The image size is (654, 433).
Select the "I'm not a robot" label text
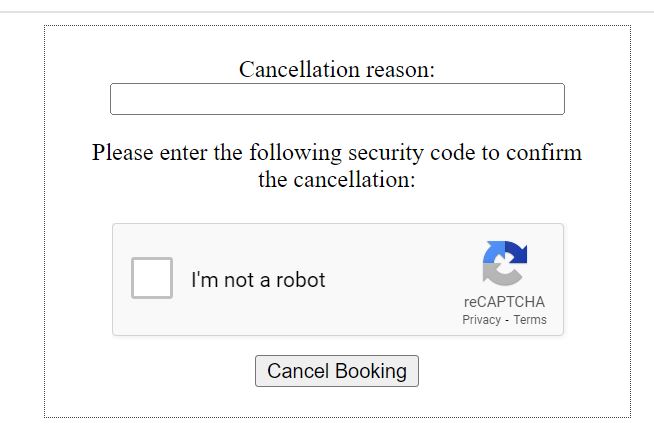(x=258, y=279)
